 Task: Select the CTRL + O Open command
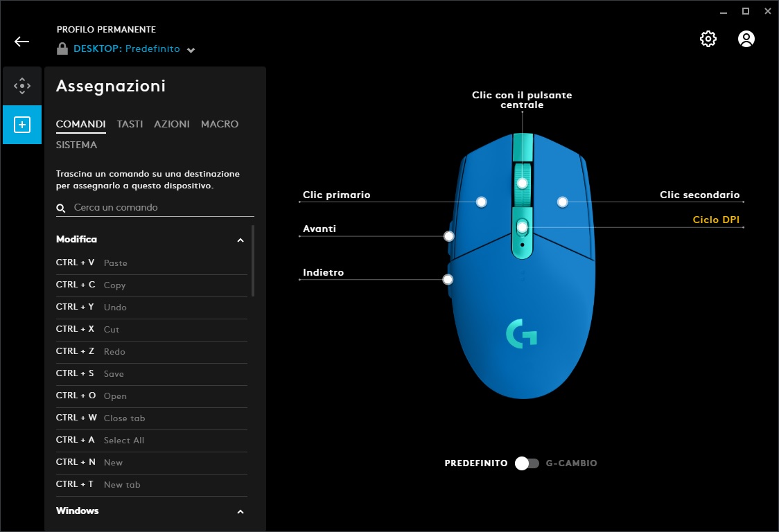152,396
